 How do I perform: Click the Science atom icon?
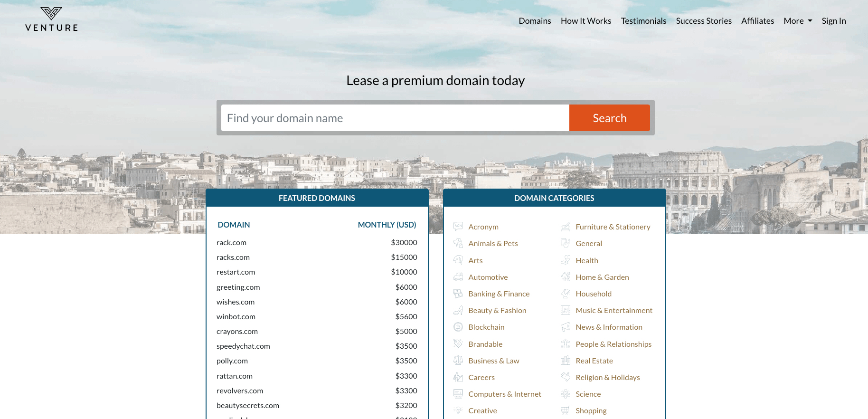566,394
